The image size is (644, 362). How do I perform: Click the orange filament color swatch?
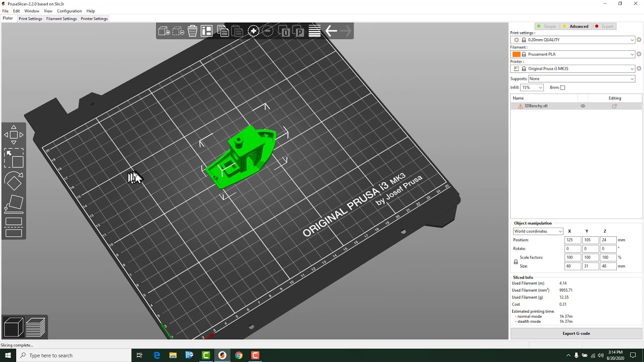tap(516, 54)
